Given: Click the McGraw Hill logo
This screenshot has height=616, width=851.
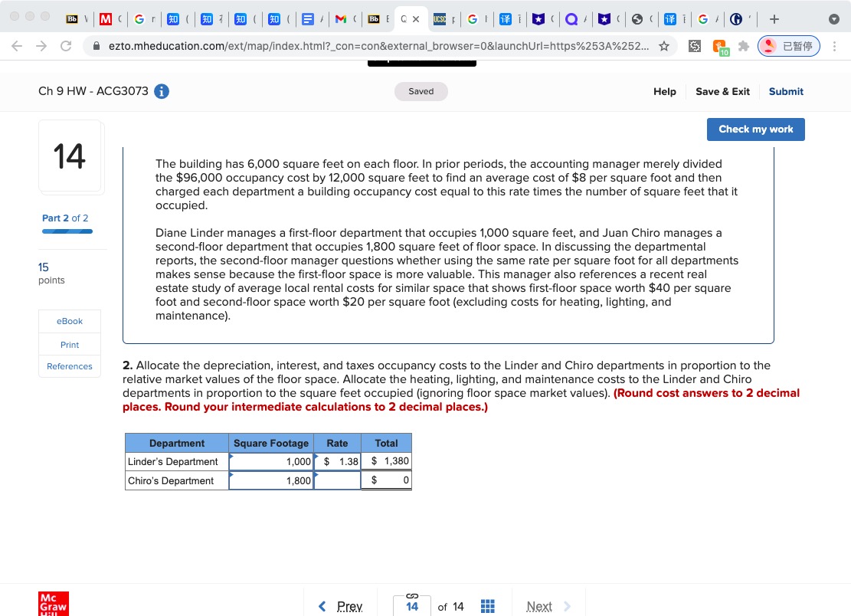Looking at the screenshot, I should point(54,605).
